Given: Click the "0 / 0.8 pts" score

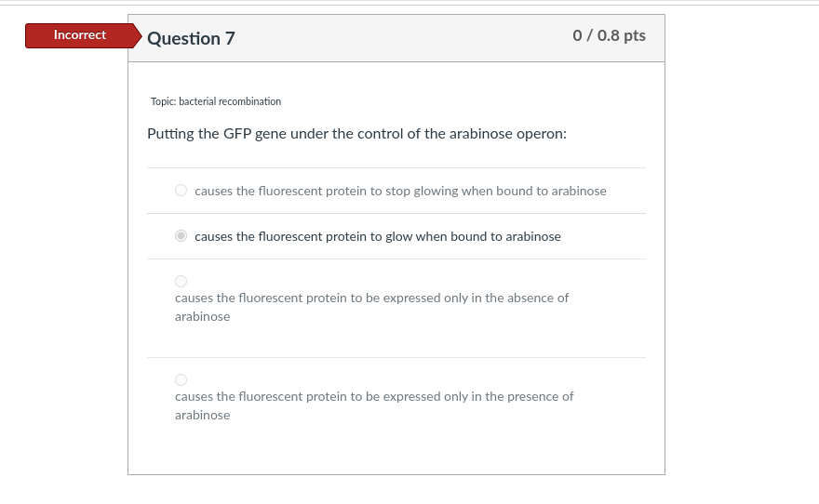Looking at the screenshot, I should [609, 35].
